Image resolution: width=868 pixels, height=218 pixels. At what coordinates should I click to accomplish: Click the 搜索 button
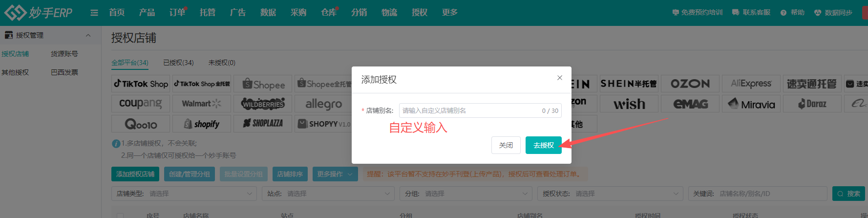(848, 194)
